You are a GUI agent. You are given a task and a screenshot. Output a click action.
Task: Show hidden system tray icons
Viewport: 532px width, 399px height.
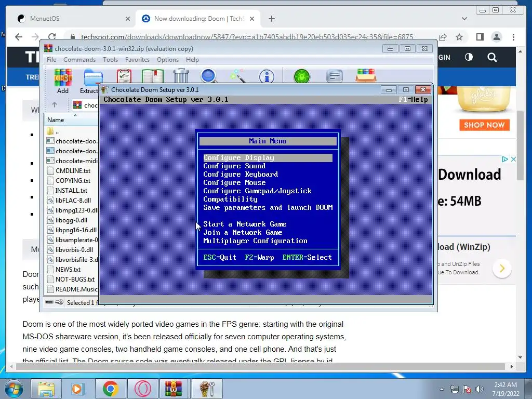(442, 389)
